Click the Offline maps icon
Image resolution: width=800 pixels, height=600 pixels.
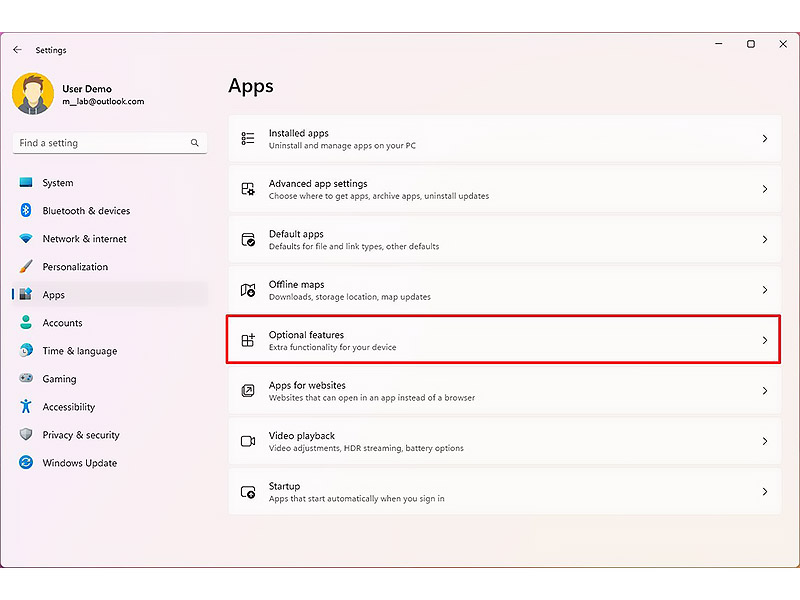[248, 290]
